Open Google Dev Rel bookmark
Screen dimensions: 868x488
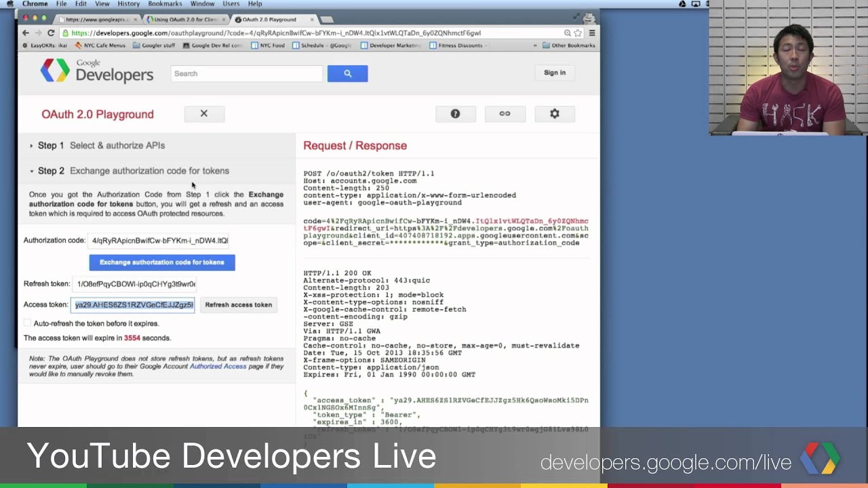[x=212, y=45]
